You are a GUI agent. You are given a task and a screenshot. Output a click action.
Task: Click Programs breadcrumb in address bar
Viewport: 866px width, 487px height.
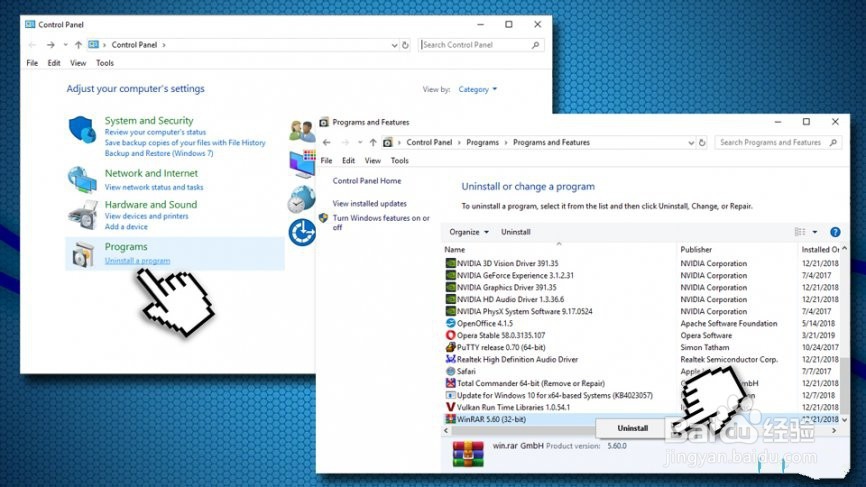[x=482, y=142]
